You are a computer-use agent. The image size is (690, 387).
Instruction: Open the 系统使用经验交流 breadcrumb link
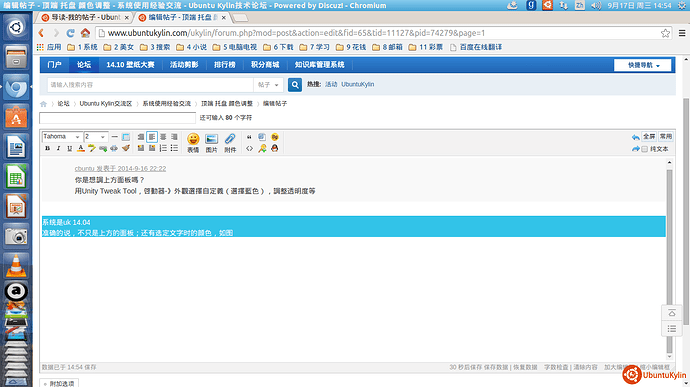(x=166, y=103)
